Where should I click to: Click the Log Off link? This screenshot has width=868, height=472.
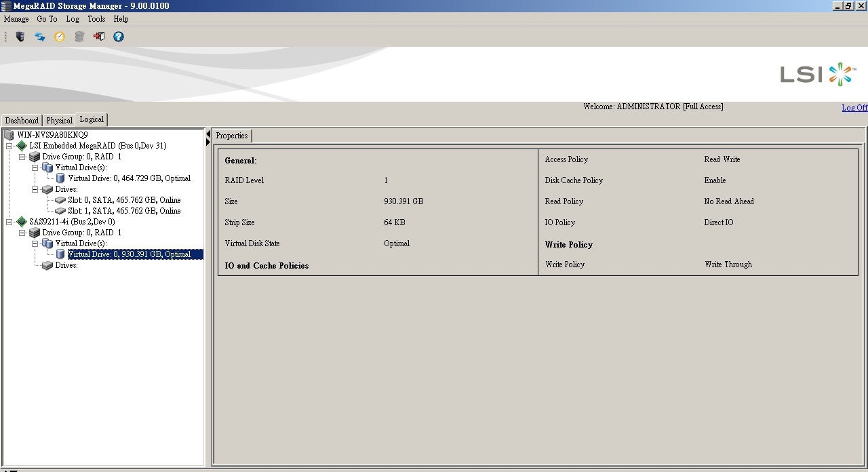(x=854, y=108)
